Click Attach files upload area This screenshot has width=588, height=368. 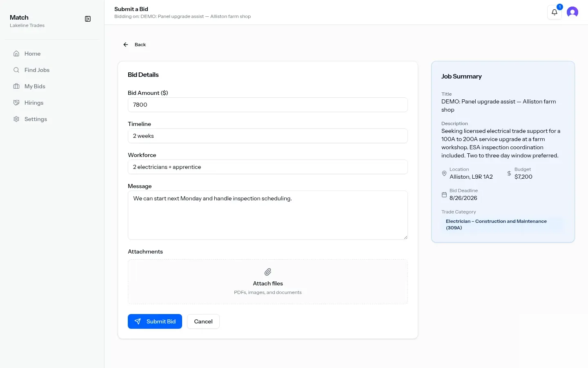(268, 282)
